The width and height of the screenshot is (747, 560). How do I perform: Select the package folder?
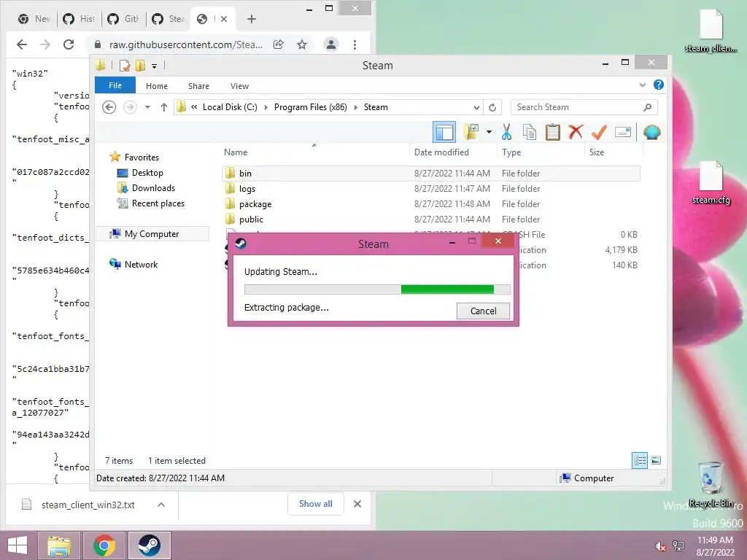(x=431, y=204)
